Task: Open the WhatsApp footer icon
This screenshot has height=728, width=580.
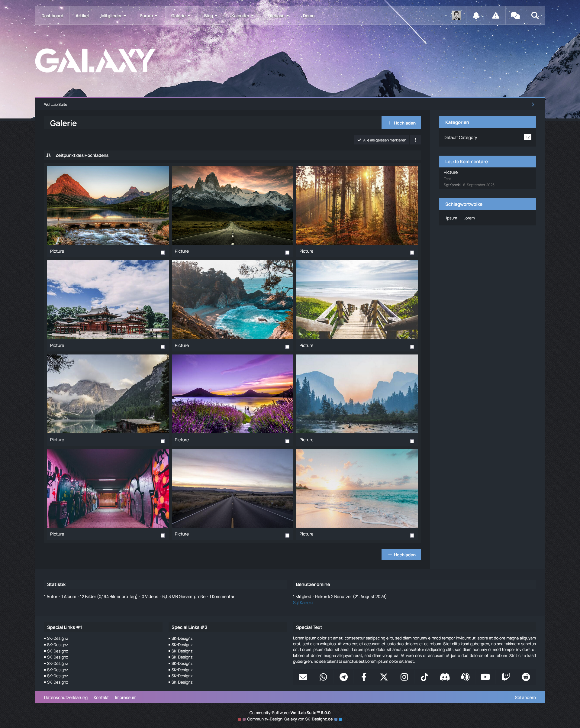Action: pos(323,677)
